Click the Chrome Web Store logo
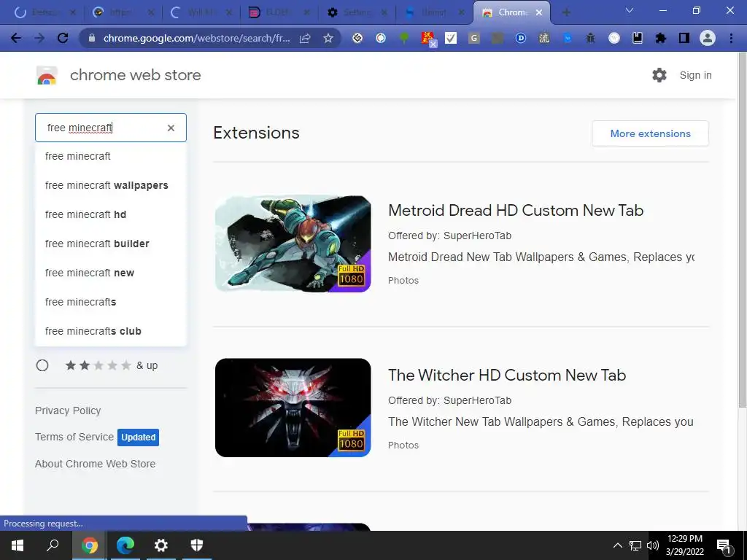Viewport: 747px width, 560px height. (x=47, y=75)
